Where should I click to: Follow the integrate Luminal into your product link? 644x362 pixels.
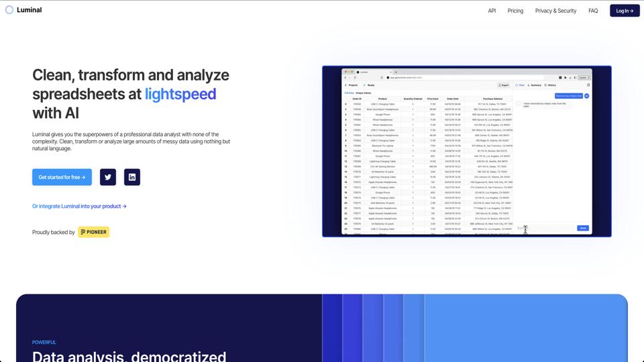coord(79,206)
